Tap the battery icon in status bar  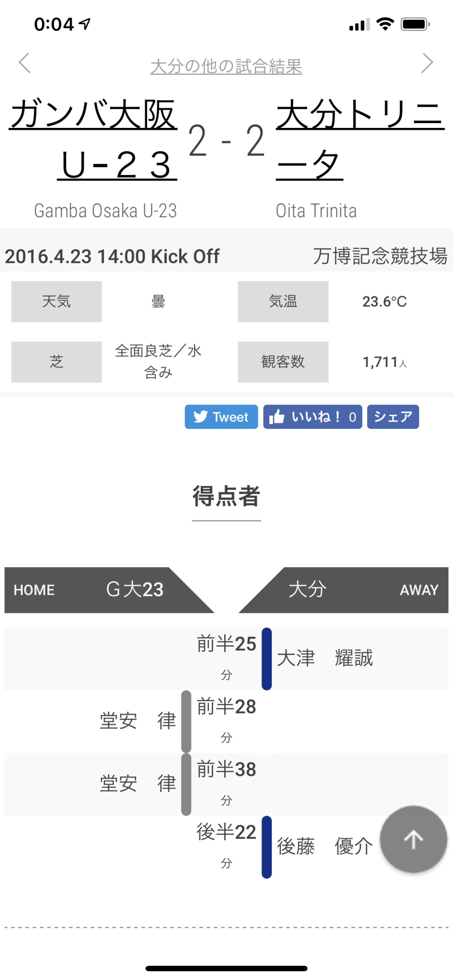click(x=415, y=25)
